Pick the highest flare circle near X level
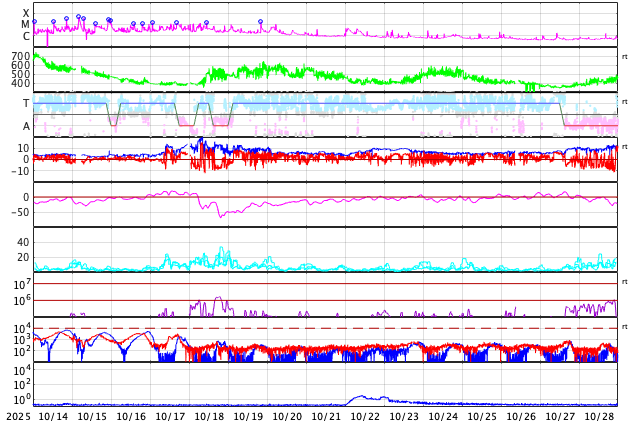Image resolution: width=634 pixels, height=424 pixels. pyautogui.click(x=78, y=17)
